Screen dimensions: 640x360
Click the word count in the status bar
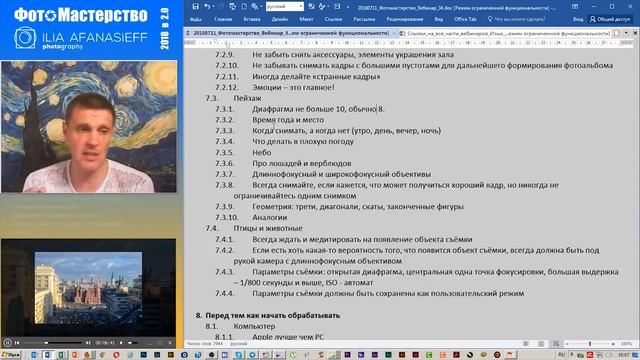pyautogui.click(x=204, y=344)
